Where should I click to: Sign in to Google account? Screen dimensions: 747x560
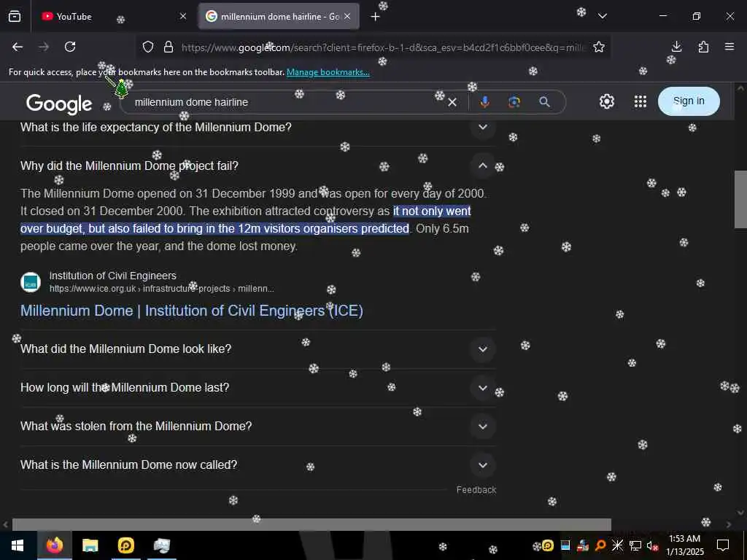(x=689, y=101)
